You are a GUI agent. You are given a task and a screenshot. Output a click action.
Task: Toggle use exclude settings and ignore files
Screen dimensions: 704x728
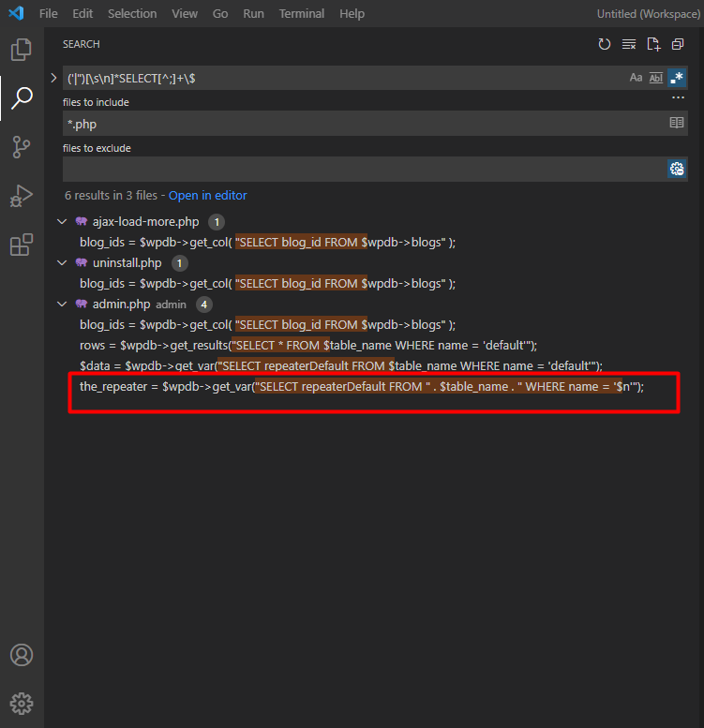(676, 169)
